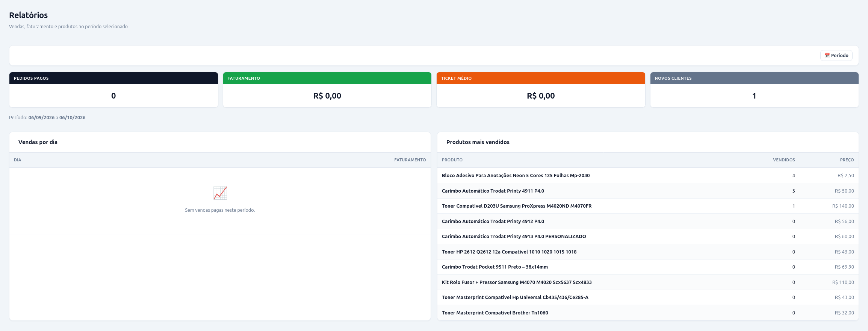The image size is (868, 331).
Task: Click the price R$ 110,00
Action: pyautogui.click(x=843, y=282)
